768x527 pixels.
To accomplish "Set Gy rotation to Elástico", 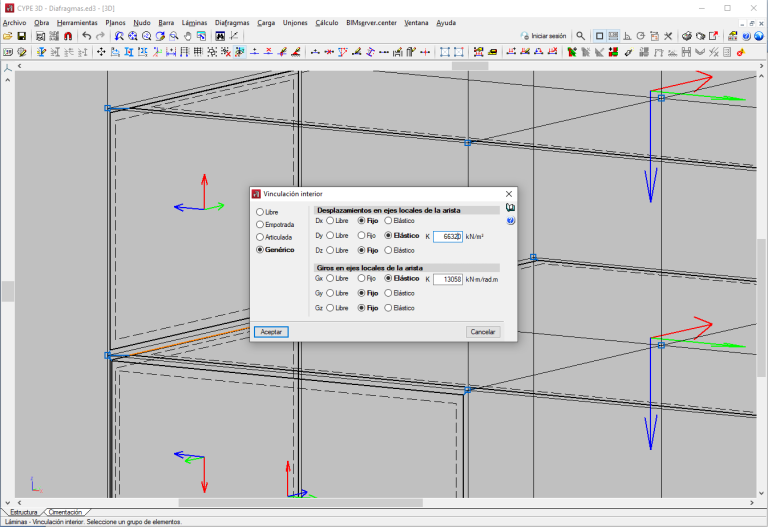I will point(389,294).
